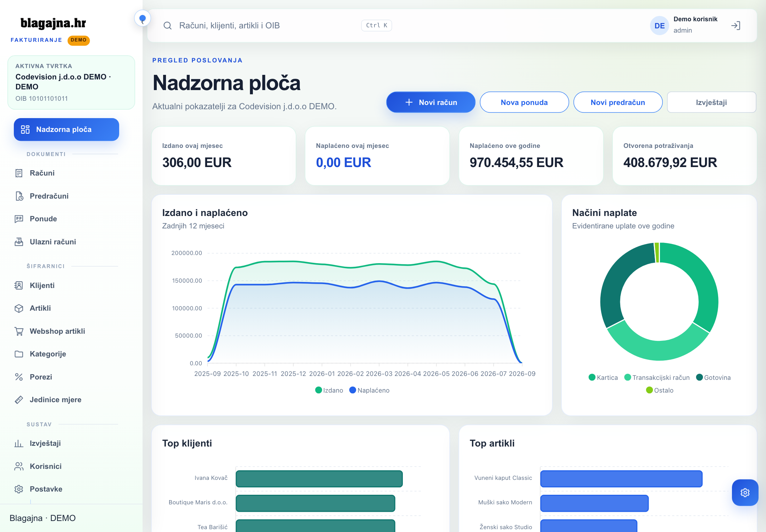Click the Vuneni kaput Classic bar

(x=621, y=479)
